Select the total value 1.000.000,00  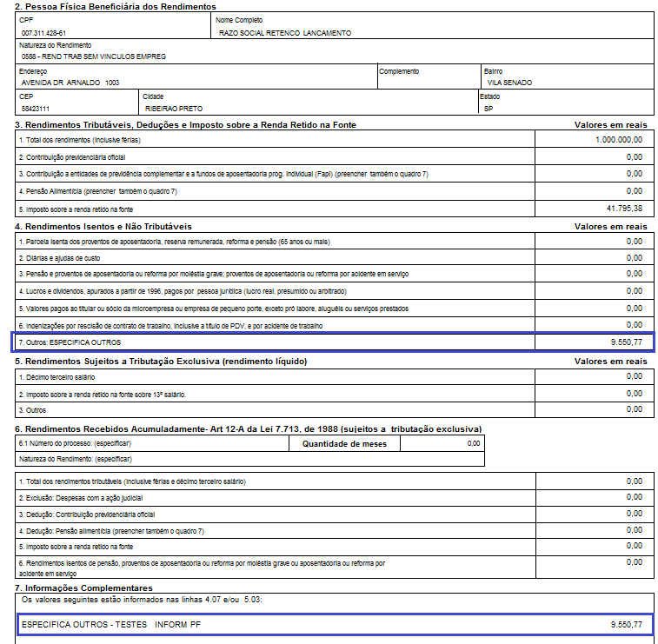[619, 140]
